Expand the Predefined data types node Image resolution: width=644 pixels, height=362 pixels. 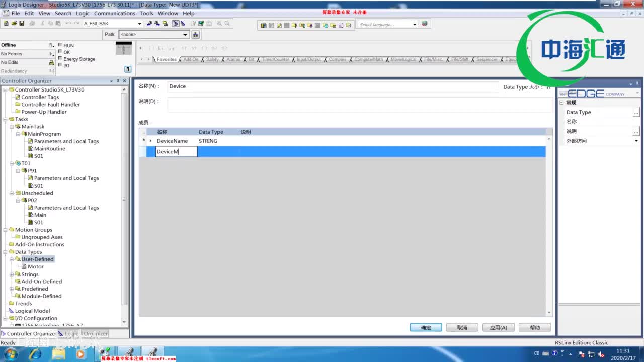click(x=12, y=289)
